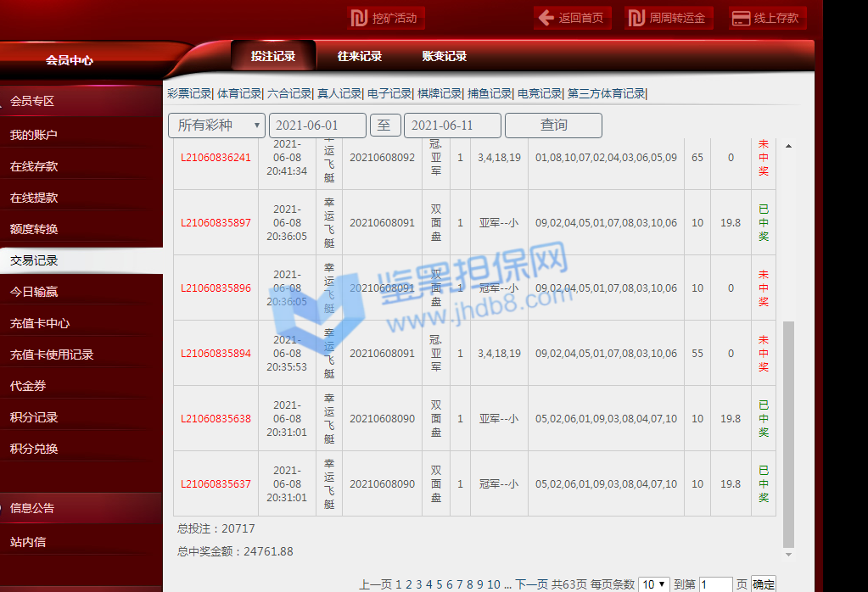Viewport: 868px width, 592px height.
Task: Click the start date field 2021-06-01
Action: point(317,126)
